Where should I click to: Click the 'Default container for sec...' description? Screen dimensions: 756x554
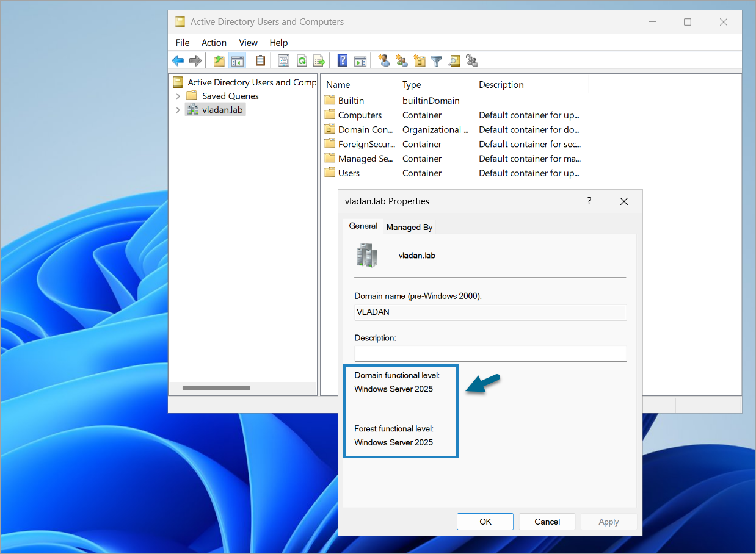tap(529, 144)
